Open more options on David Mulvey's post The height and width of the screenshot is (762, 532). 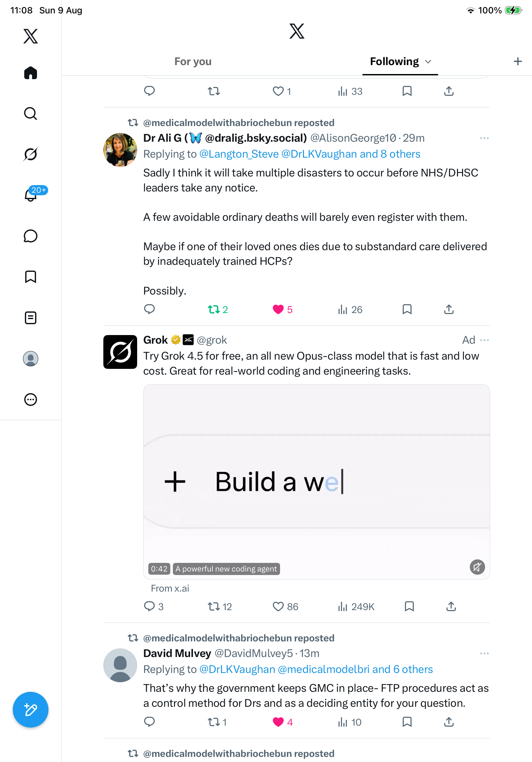tap(484, 653)
